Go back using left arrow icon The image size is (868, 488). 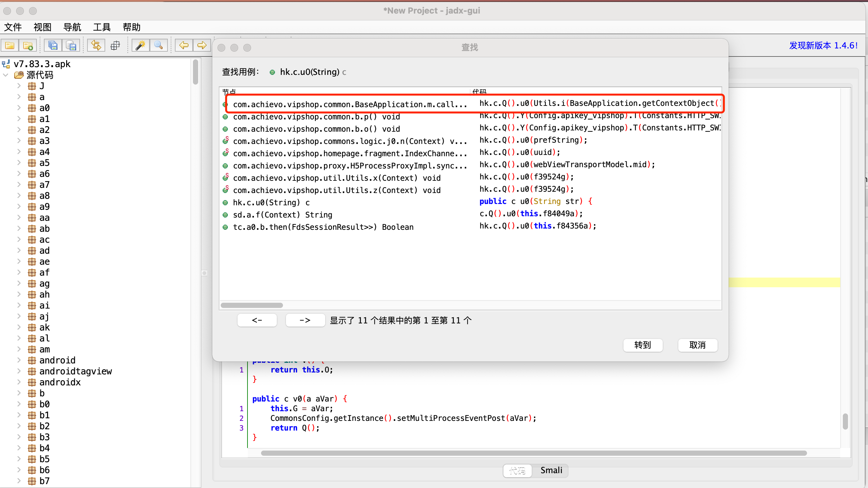tap(184, 46)
